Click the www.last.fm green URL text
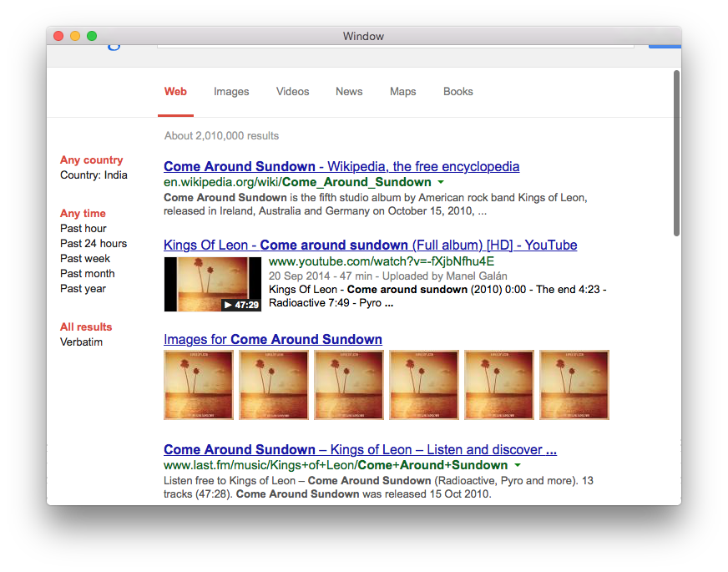This screenshot has width=728, height=572. [x=336, y=465]
